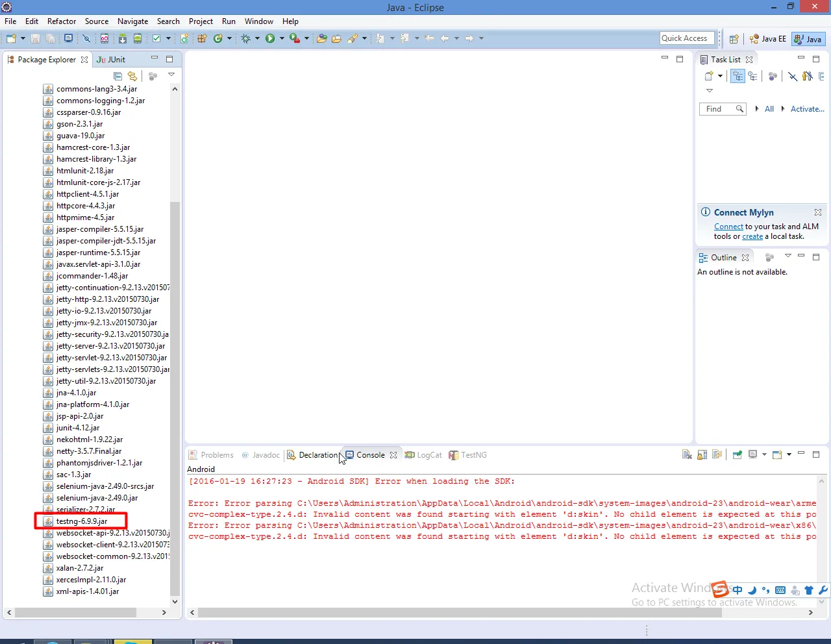Start the Debug bug icon

246,38
